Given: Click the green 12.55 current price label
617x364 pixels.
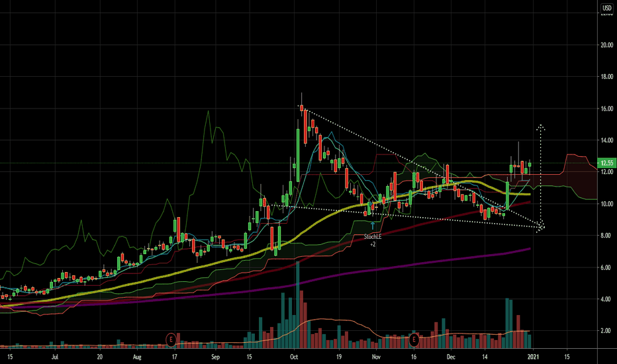Looking at the screenshot, I should click(x=607, y=163).
